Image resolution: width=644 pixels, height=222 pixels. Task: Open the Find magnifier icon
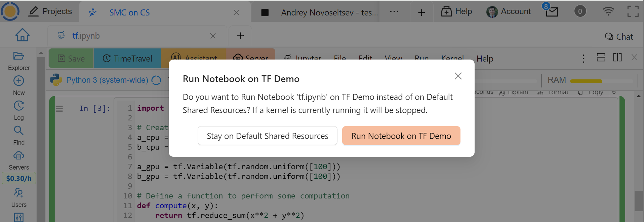18,131
